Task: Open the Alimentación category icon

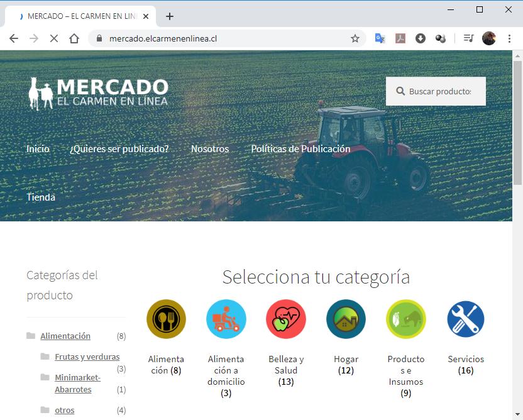Action: [x=165, y=319]
